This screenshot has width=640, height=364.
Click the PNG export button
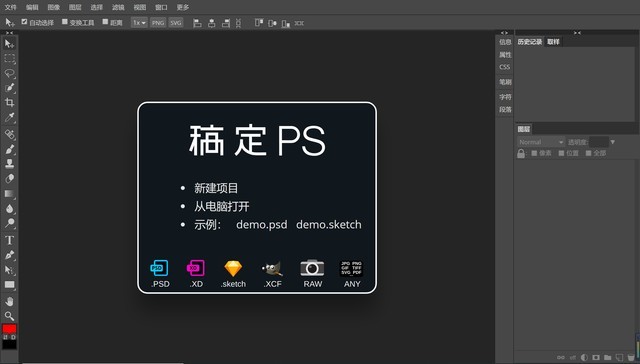point(158,23)
